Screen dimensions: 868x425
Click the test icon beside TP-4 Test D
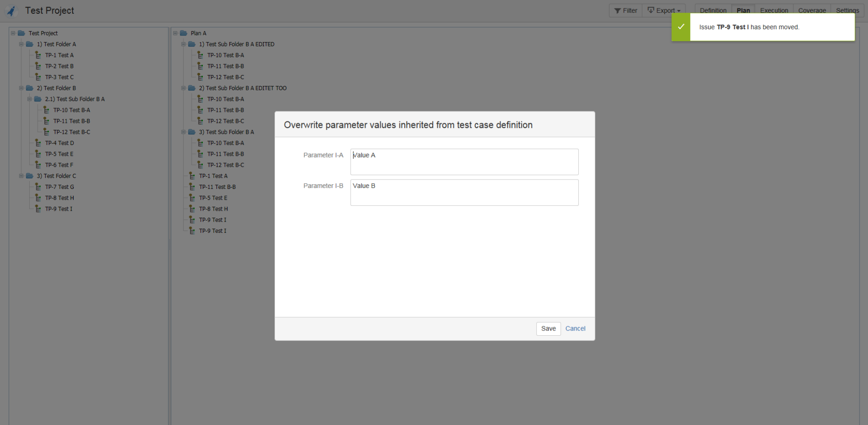38,143
